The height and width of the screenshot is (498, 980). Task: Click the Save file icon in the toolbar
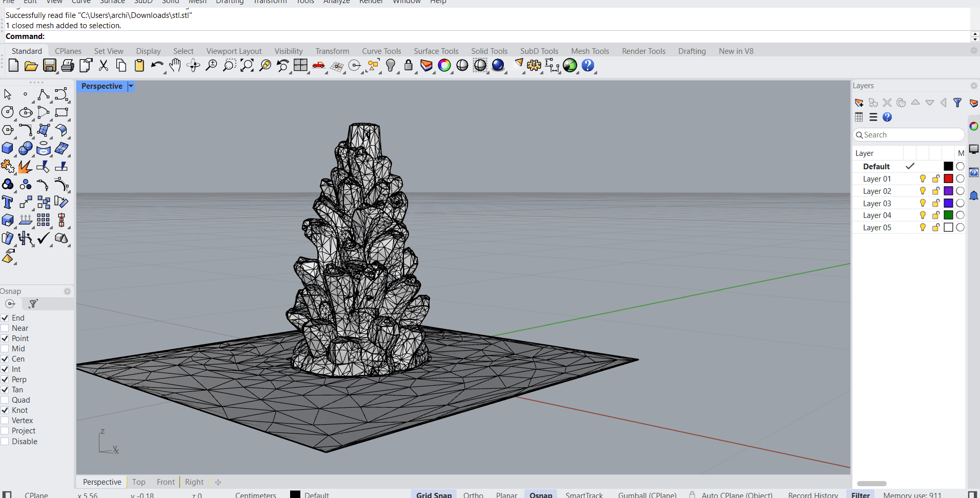(49, 66)
